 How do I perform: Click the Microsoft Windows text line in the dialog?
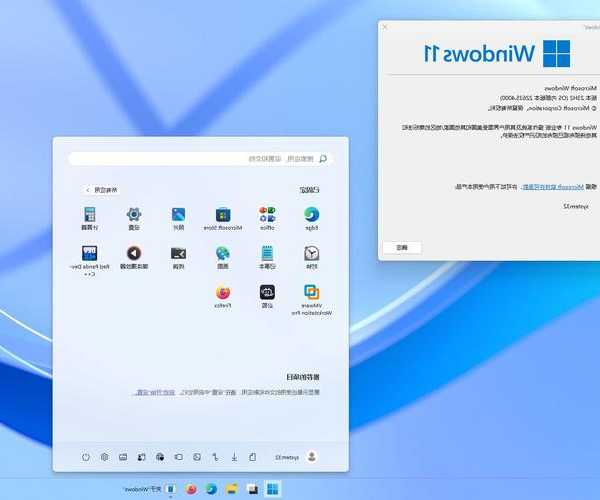(x=571, y=88)
